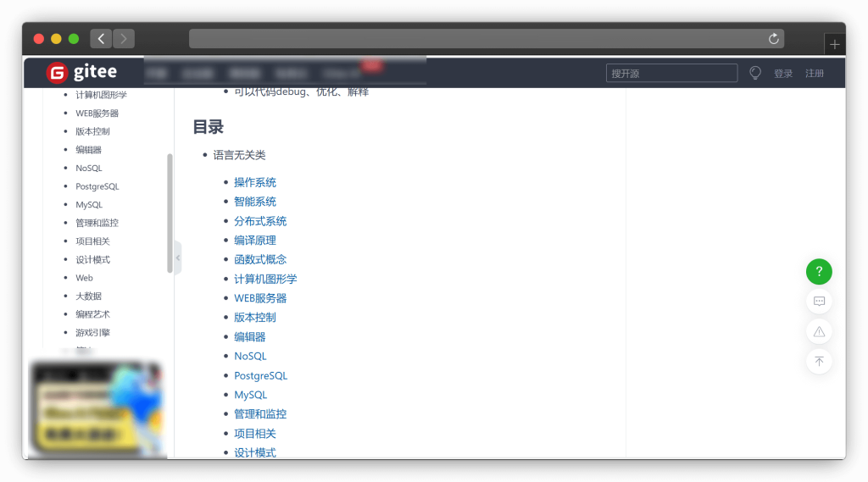Select NoSQL in the sidebar
868x482 pixels.
pyautogui.click(x=88, y=168)
